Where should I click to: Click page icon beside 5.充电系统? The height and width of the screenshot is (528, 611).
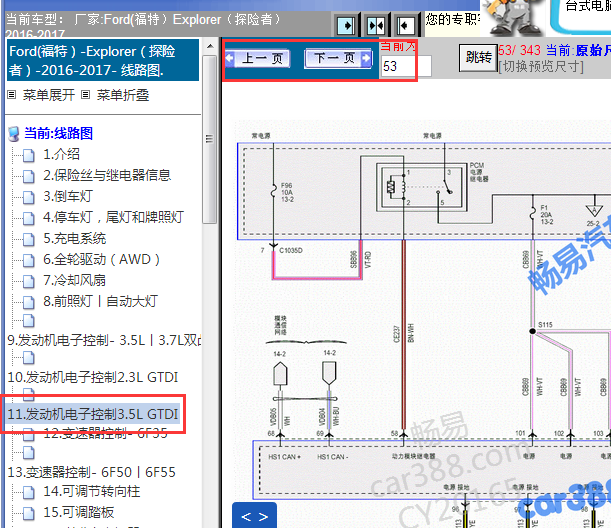pyautogui.click(x=28, y=239)
